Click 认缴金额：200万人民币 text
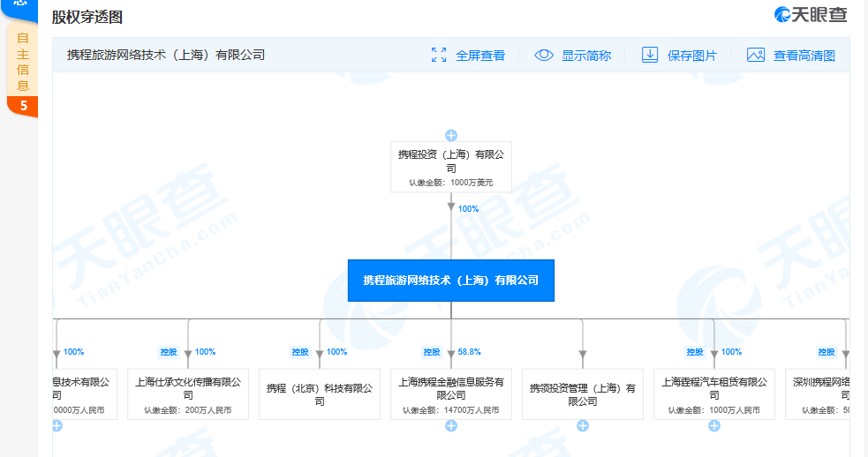Image resolution: width=868 pixels, height=457 pixels. click(188, 410)
